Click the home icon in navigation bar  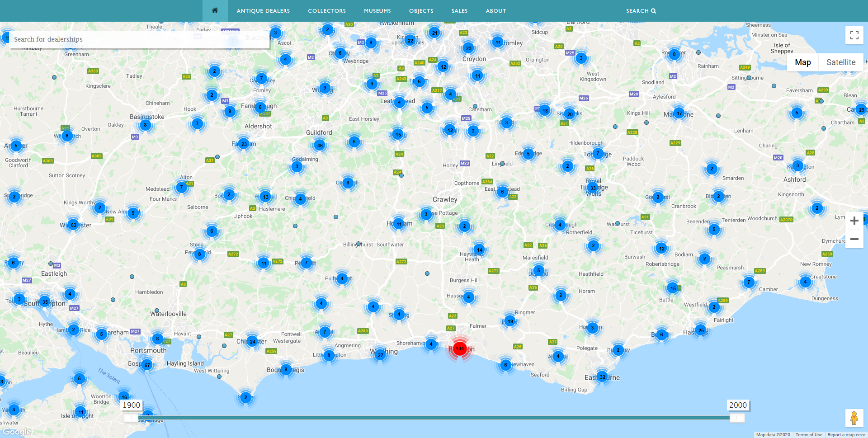point(215,10)
